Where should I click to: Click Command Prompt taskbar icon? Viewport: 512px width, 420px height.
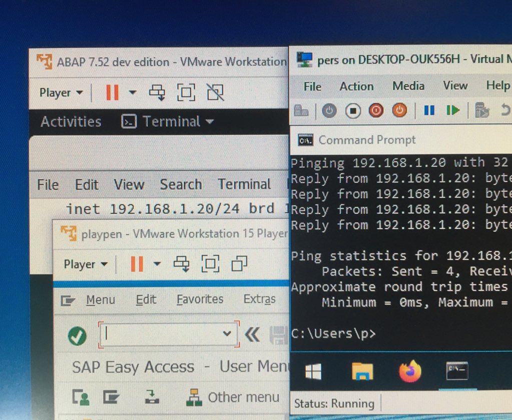(x=457, y=371)
